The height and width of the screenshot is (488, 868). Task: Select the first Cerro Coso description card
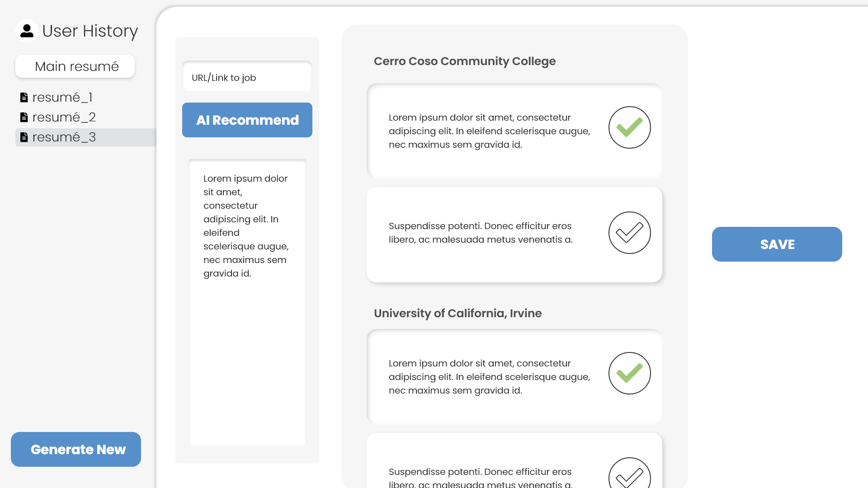tap(488, 131)
